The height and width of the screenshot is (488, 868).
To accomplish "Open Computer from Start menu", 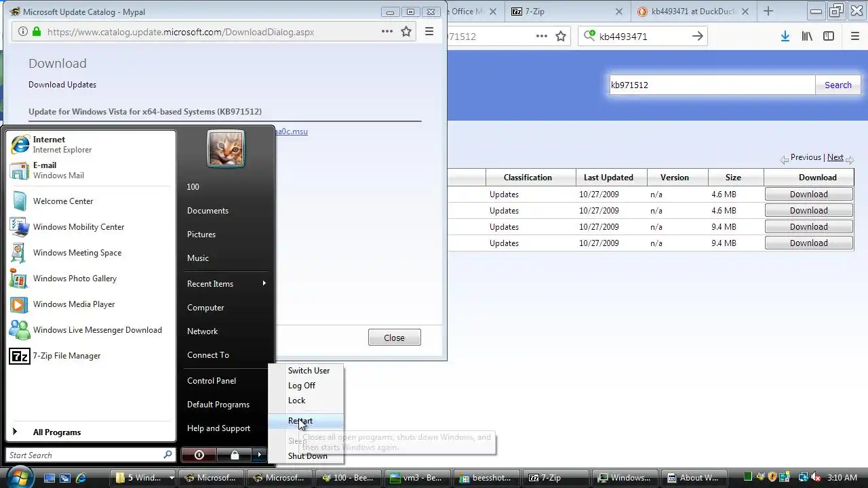I will click(x=205, y=308).
